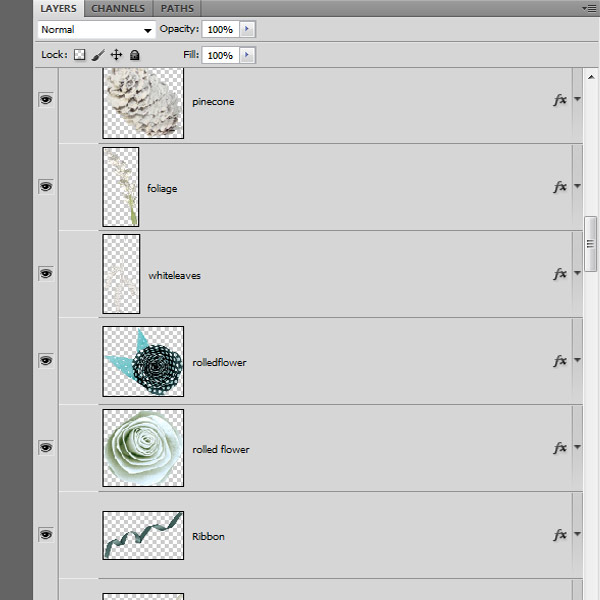The image size is (600, 600).
Task: Switch to the Channels tab
Action: pos(118,8)
